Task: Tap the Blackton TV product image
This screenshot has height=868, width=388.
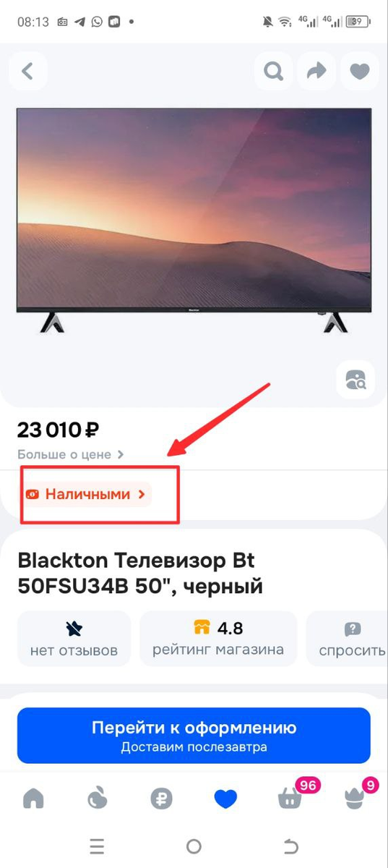Action: (x=194, y=220)
